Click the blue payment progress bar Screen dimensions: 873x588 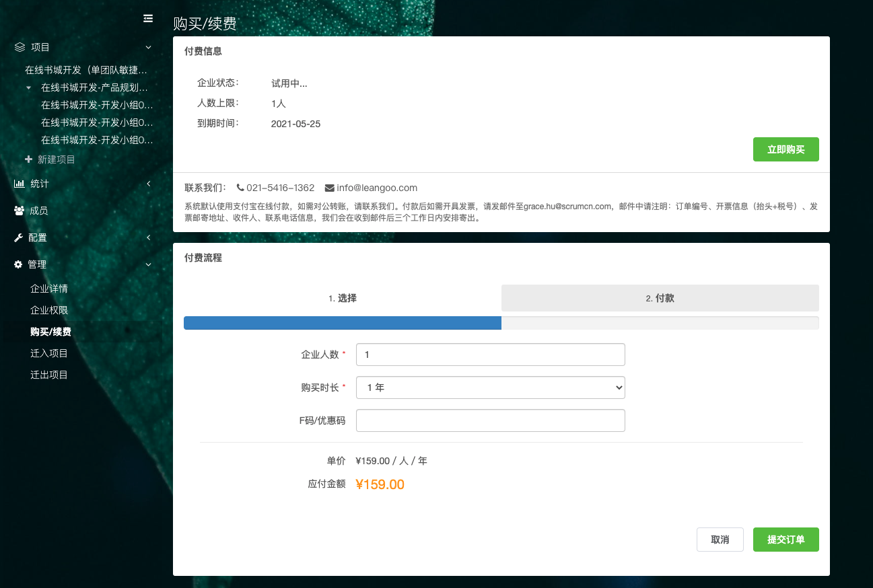(343, 323)
